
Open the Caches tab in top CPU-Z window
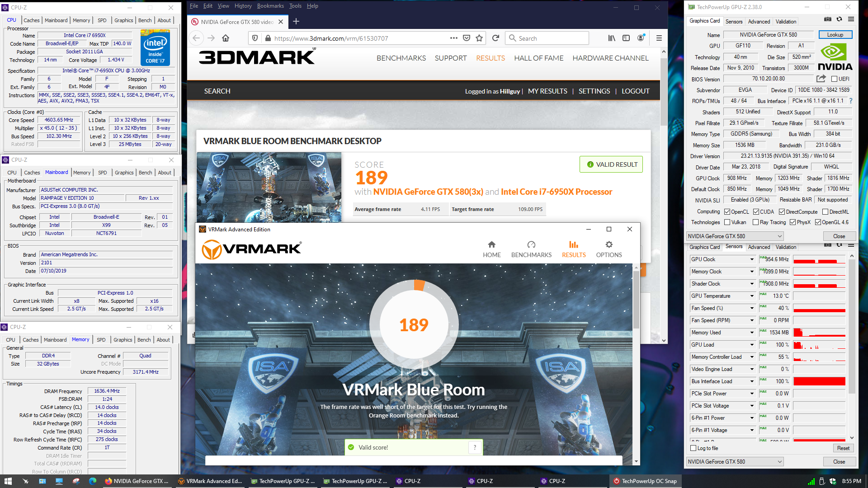click(x=32, y=20)
